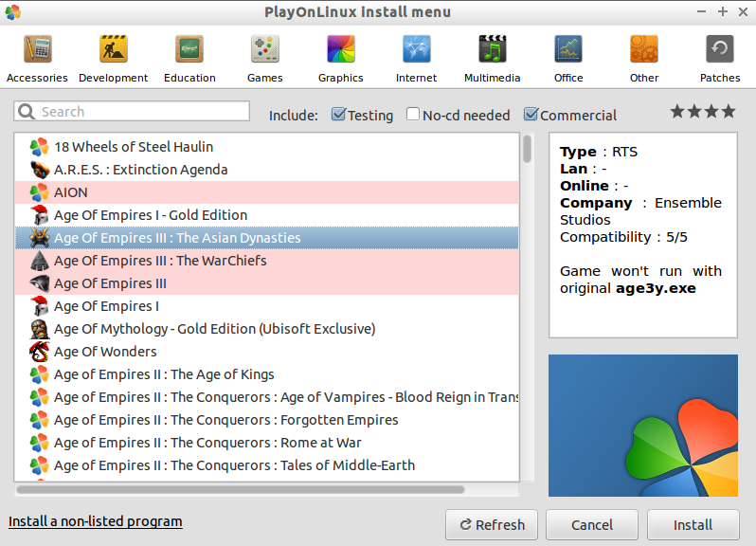Minimize the install menu window

coord(701,12)
